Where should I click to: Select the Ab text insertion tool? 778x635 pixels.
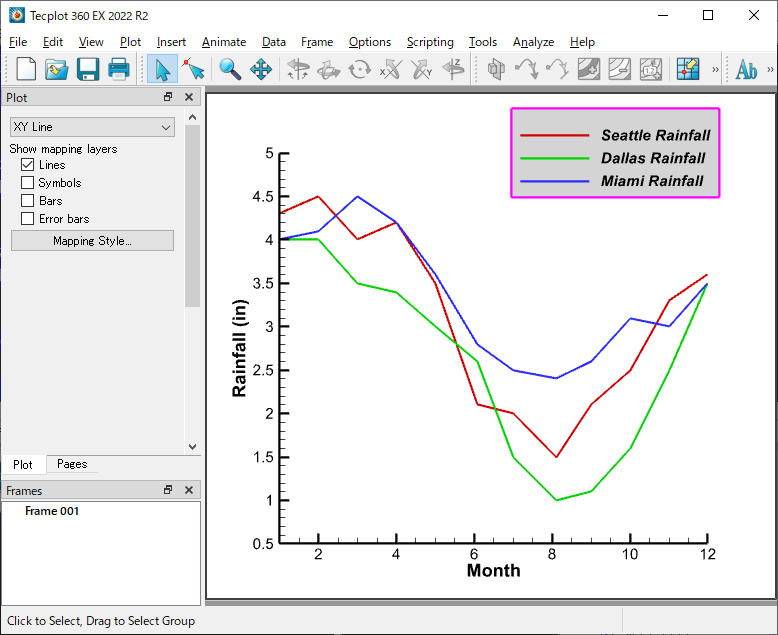(746, 69)
